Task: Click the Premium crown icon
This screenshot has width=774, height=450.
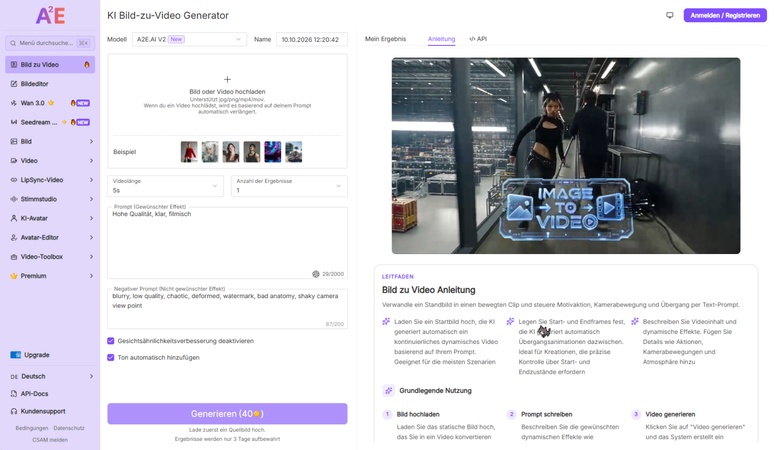Action: [x=14, y=276]
